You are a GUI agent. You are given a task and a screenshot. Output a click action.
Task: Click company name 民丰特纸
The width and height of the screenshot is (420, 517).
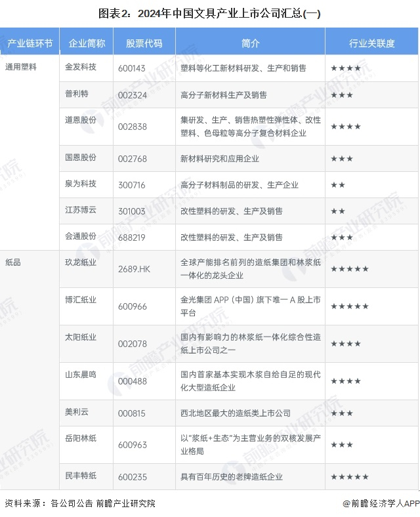coord(81,476)
